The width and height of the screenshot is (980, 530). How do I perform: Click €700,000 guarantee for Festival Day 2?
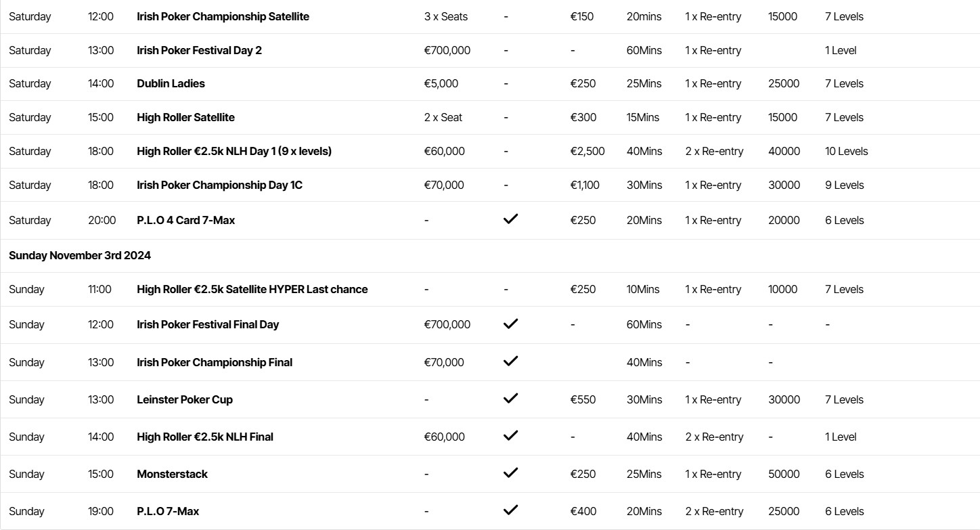coord(447,50)
